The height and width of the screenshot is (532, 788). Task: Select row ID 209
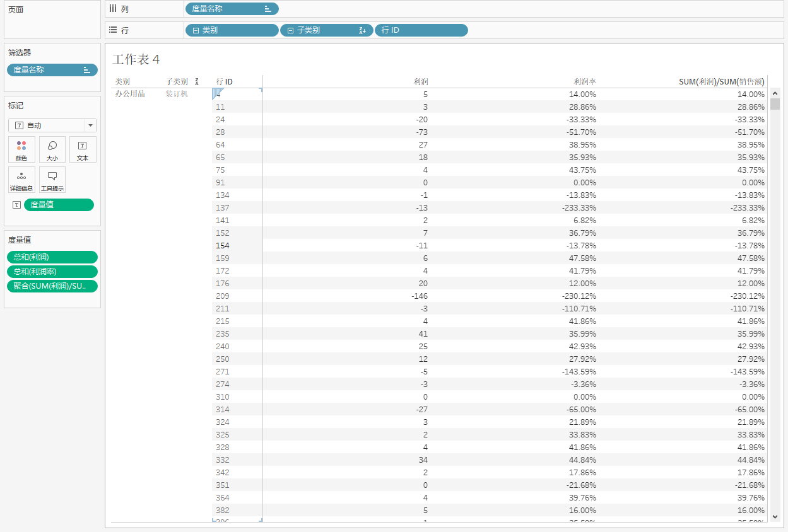222,296
